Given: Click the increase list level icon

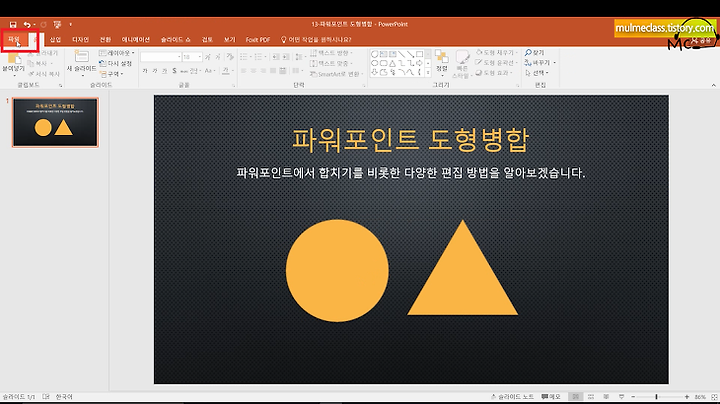Looking at the screenshot, I should click(x=286, y=56).
